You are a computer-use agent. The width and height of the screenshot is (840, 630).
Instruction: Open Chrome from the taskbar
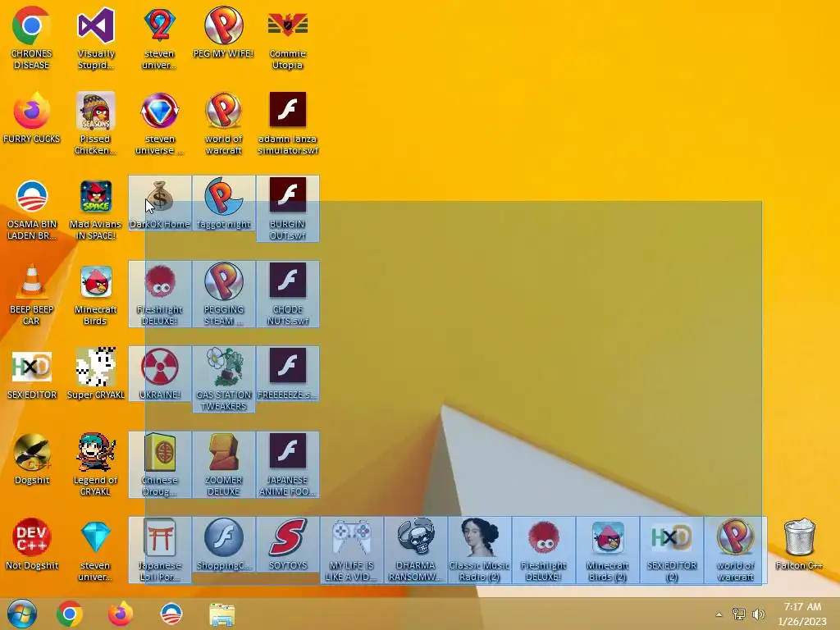point(70,614)
